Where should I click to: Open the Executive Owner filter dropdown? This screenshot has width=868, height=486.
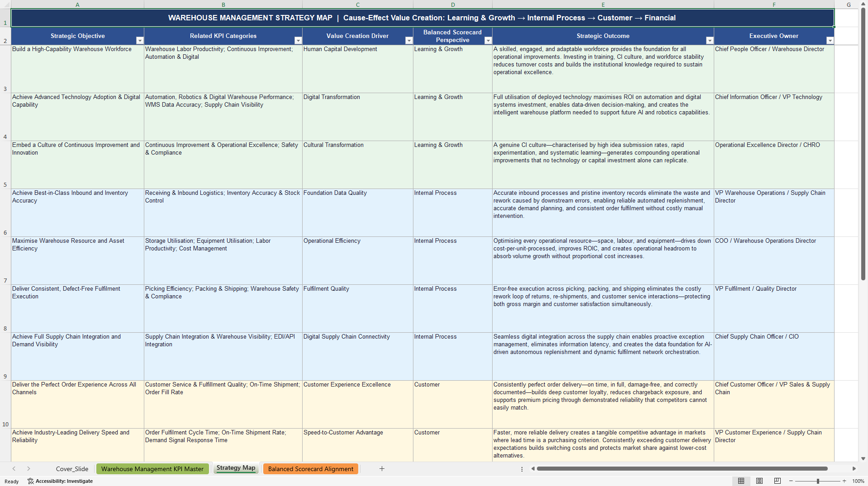point(830,41)
